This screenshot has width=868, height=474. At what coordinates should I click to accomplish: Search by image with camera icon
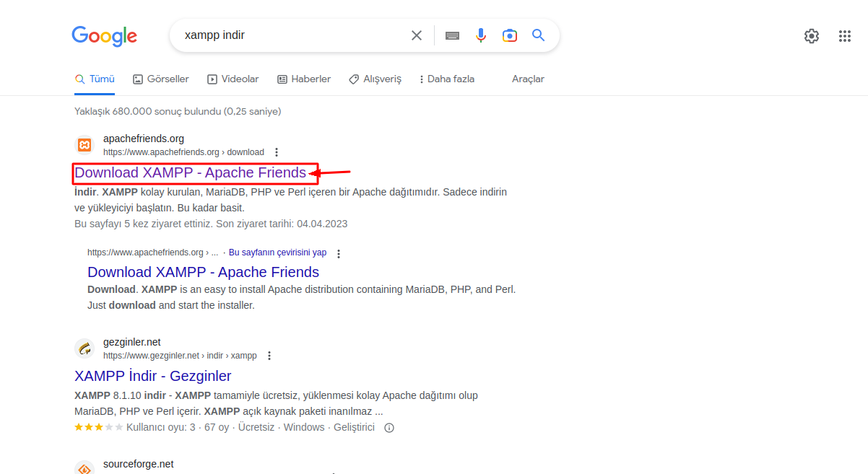tap(510, 35)
